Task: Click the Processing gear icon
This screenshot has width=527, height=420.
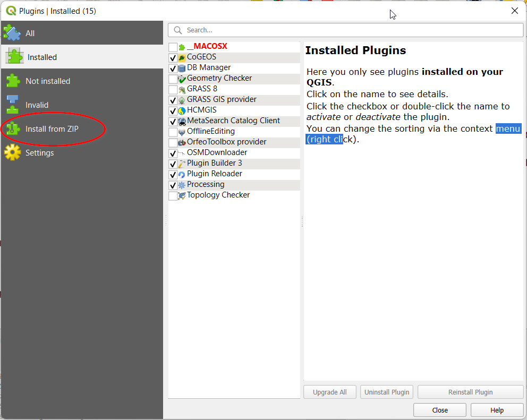Action: 182,185
